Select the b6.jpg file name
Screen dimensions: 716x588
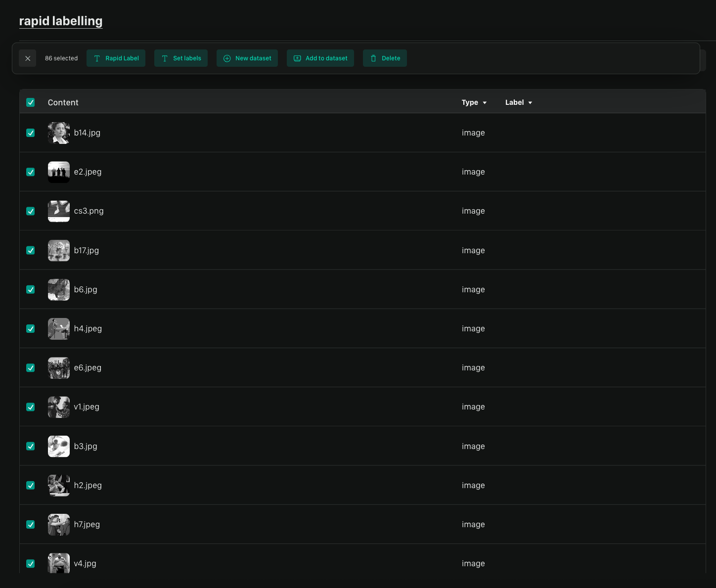(x=86, y=289)
